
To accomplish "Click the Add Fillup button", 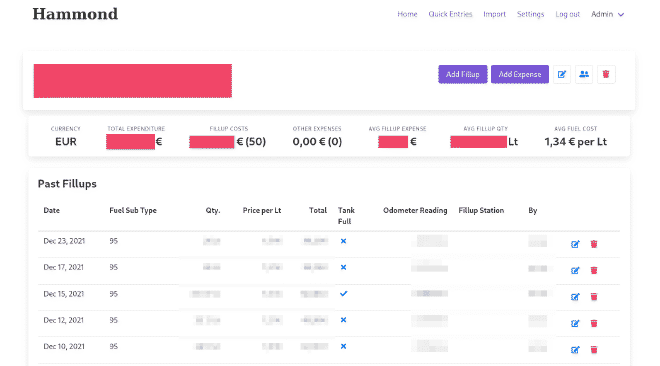I will click(x=463, y=74).
